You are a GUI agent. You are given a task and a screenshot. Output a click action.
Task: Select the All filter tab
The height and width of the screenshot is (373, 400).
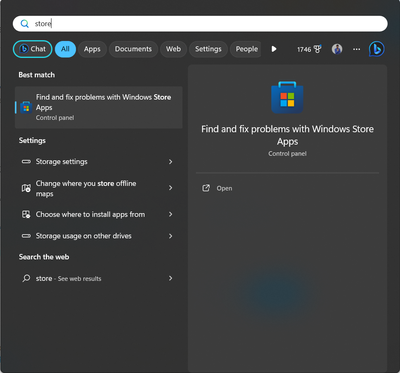click(65, 49)
